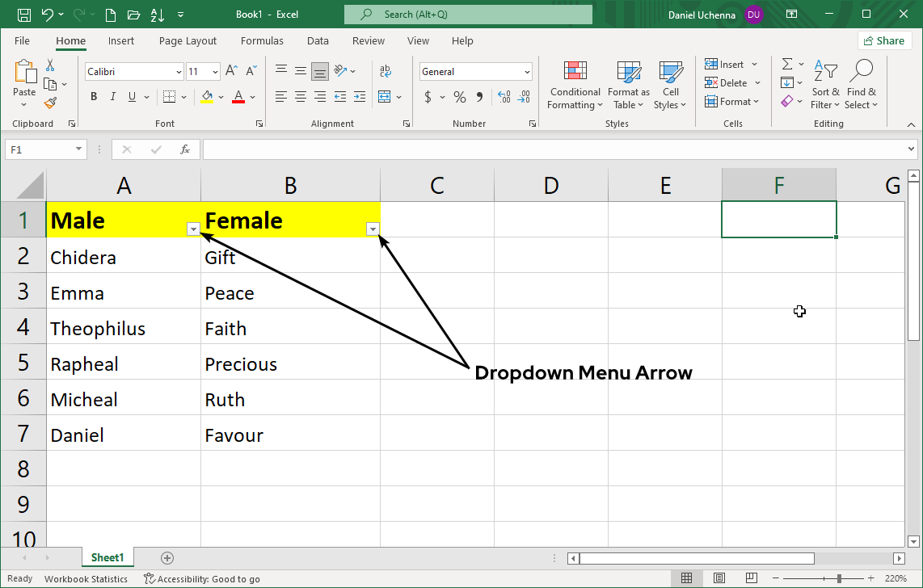Open the Page Layout tab

click(188, 41)
